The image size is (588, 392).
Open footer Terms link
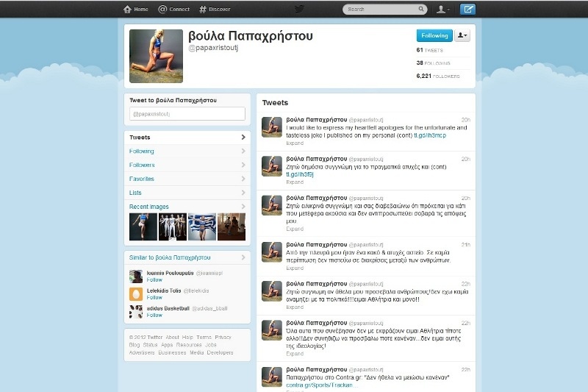pyautogui.click(x=204, y=338)
